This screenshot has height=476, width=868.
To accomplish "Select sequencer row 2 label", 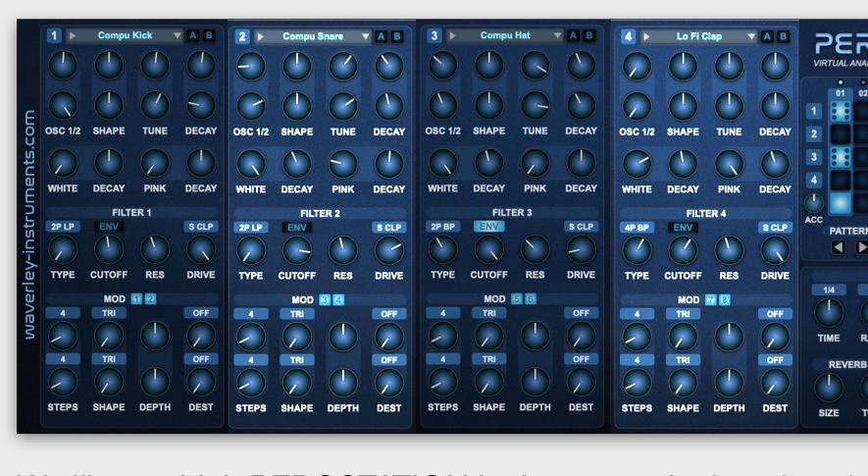I will click(814, 134).
